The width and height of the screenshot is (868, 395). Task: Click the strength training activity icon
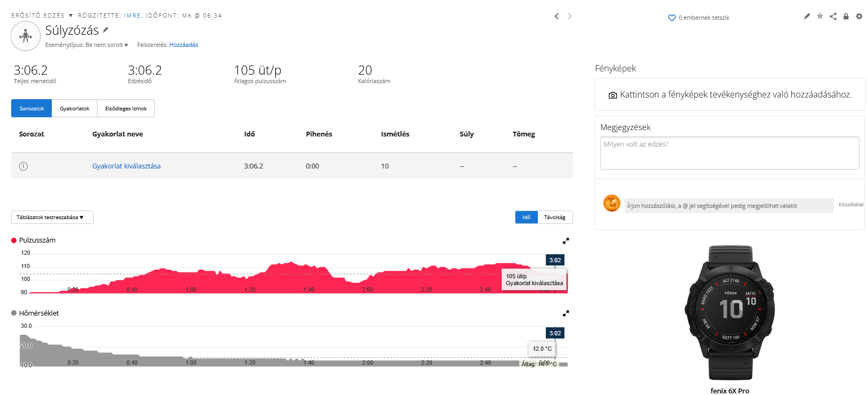click(26, 36)
